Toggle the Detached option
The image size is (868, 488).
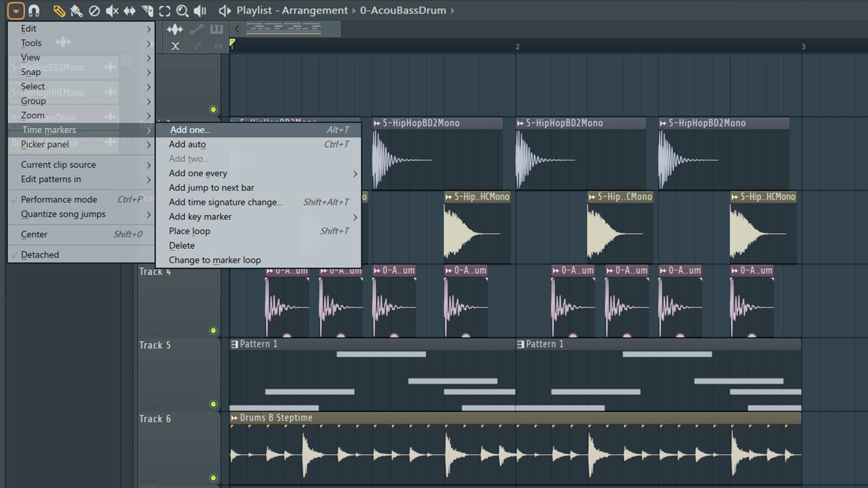click(x=39, y=255)
